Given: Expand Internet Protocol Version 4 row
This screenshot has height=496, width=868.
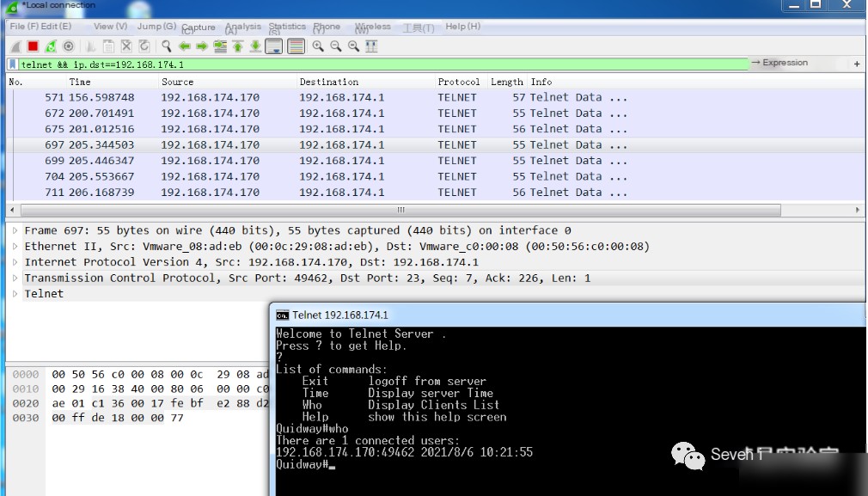Looking at the screenshot, I should (15, 262).
